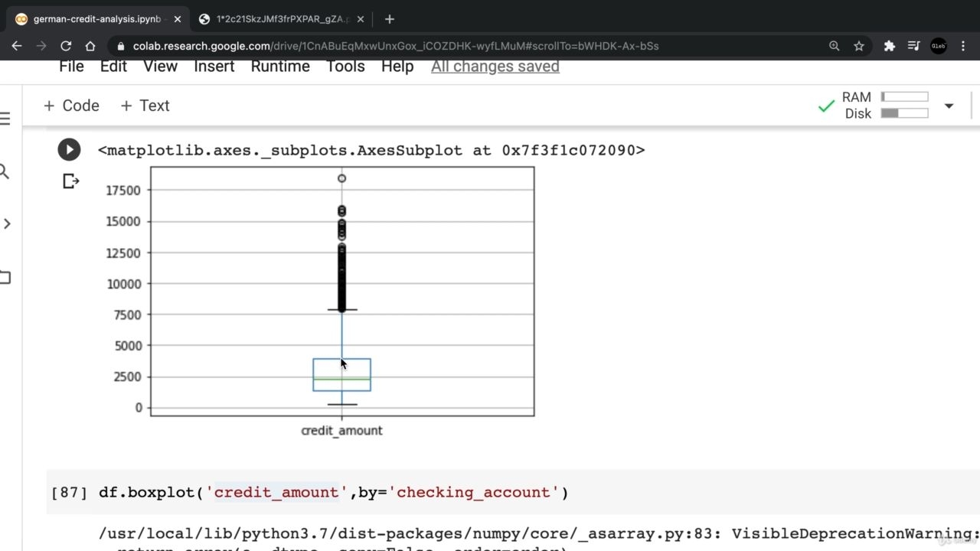980x551 pixels.
Task: Reload the page in the browser
Action: click(66, 46)
